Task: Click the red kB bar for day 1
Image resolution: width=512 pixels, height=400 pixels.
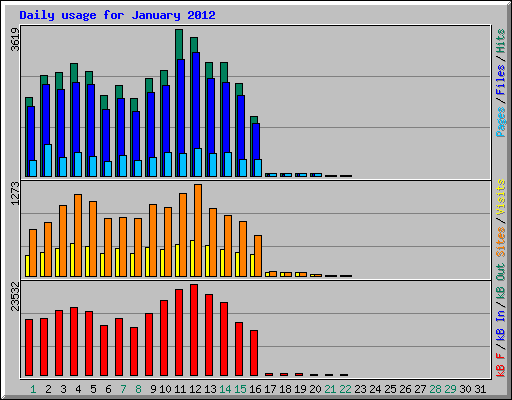Action: 29,347
